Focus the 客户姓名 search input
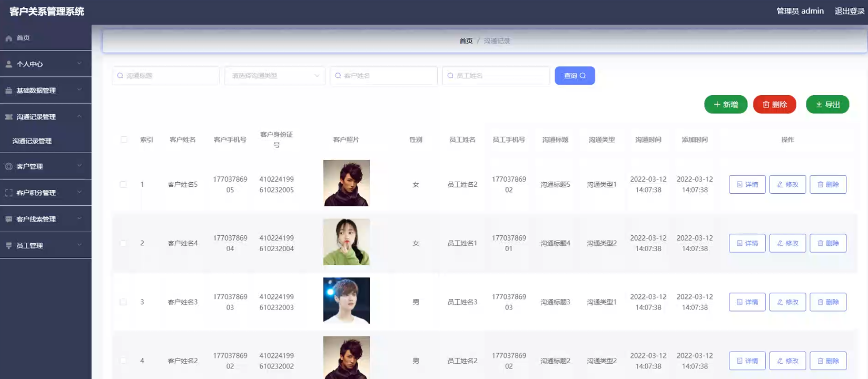 pyautogui.click(x=383, y=76)
